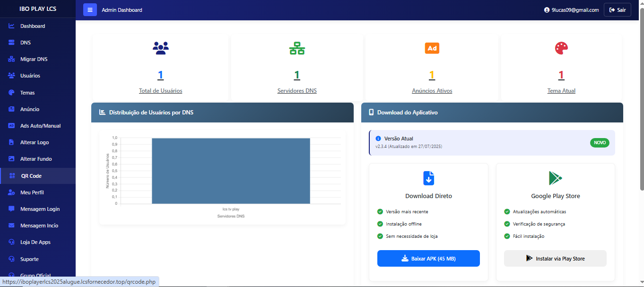This screenshot has height=287, width=644.
Task: Click the red palette icon above Tema Atual
Action: tap(561, 48)
